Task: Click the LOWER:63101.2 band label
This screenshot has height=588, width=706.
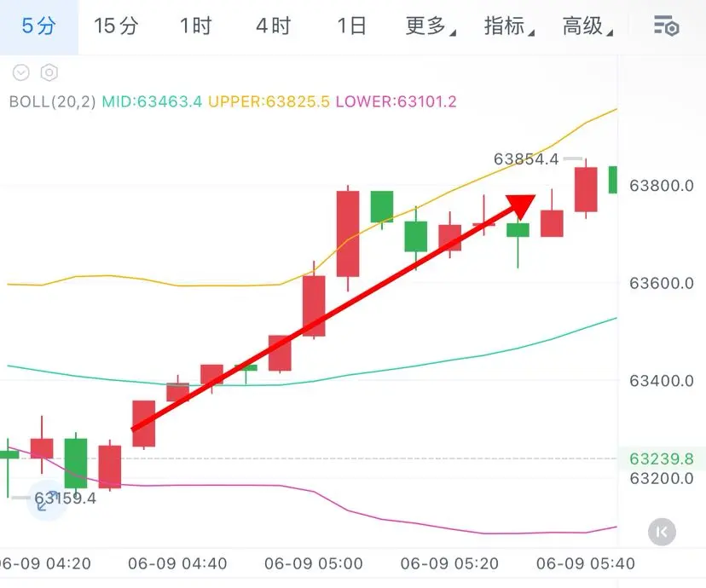Action: click(396, 101)
